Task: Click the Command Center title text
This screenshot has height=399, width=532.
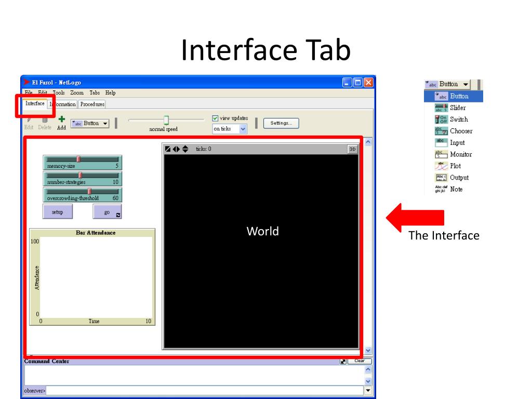Action: (46, 362)
